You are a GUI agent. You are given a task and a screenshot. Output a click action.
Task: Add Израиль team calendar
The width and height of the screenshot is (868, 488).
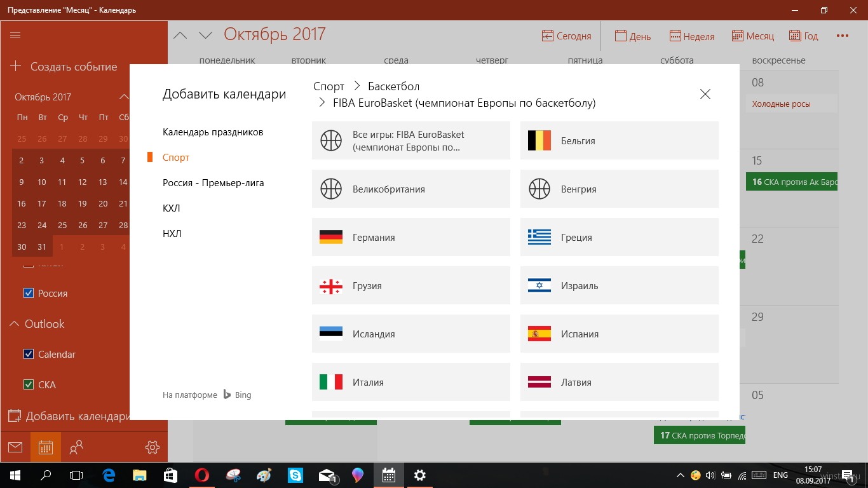pyautogui.click(x=620, y=285)
